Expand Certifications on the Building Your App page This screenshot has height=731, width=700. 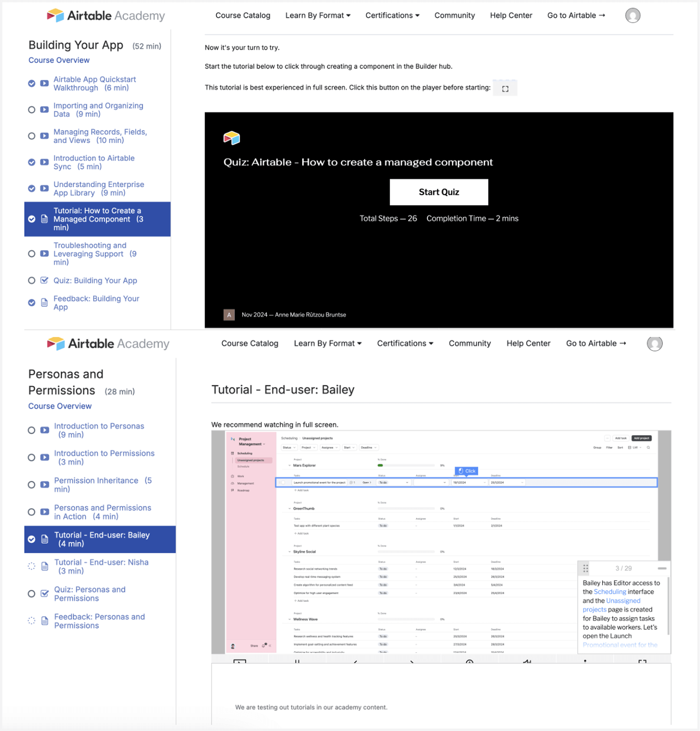click(392, 16)
